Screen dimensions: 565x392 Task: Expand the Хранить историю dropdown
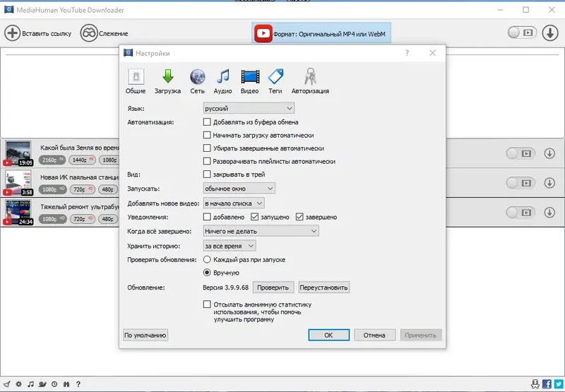230,246
